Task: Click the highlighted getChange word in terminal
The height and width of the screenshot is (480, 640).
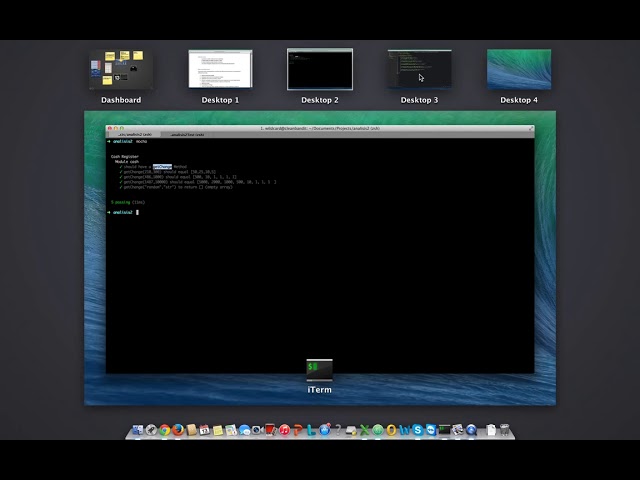Action: click(x=162, y=167)
